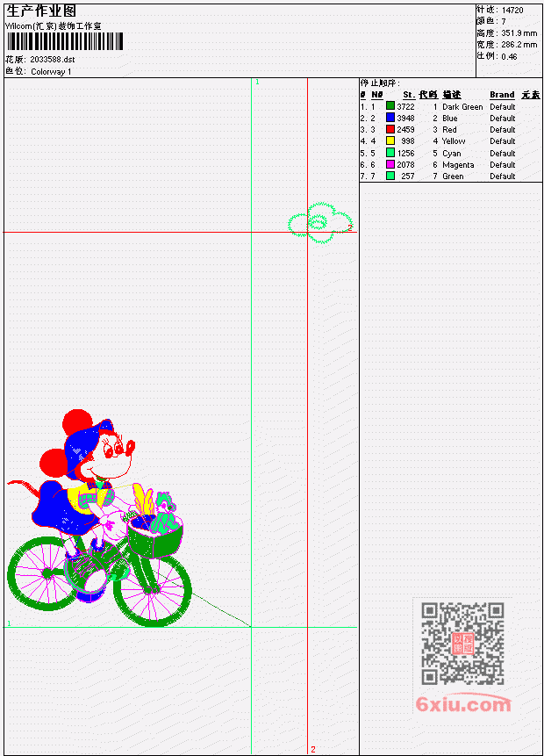Select the width value 286.2 mm
Screen dimensions: 544x756
(x=519, y=45)
